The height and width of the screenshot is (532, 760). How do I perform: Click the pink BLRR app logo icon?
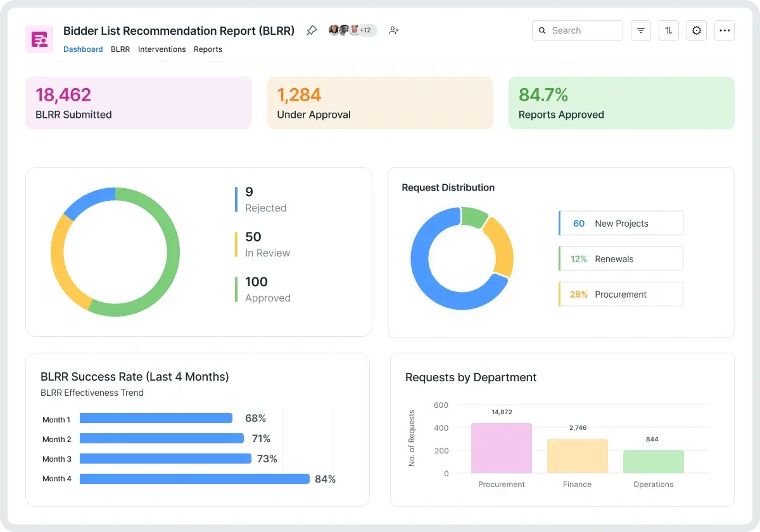(x=39, y=39)
